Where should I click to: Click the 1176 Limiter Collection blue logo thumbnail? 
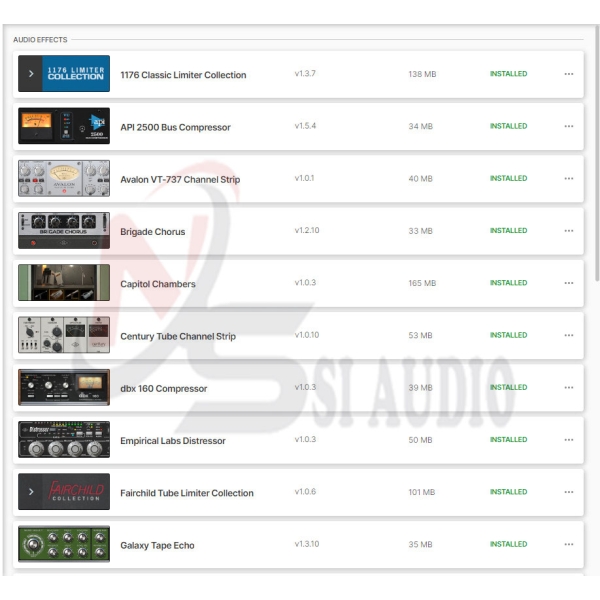pos(76,73)
